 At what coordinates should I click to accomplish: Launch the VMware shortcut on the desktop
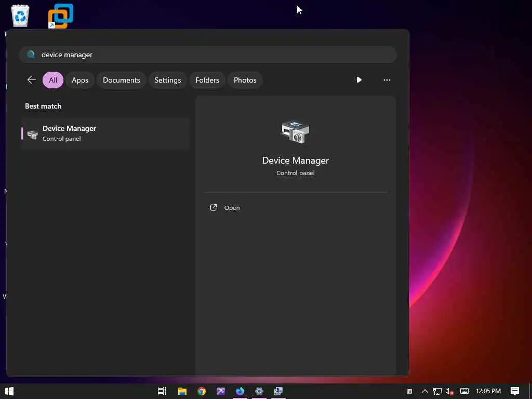pyautogui.click(x=60, y=16)
